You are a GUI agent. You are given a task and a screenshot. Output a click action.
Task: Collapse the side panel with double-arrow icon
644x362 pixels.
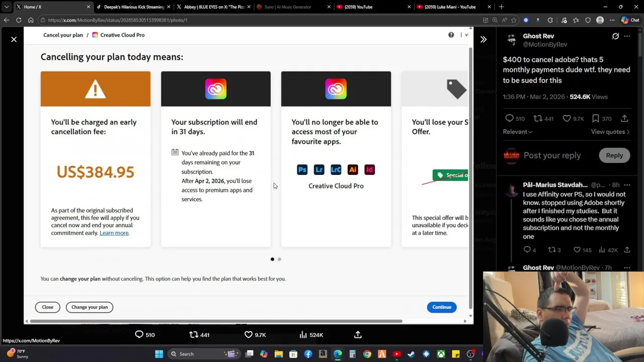click(484, 39)
